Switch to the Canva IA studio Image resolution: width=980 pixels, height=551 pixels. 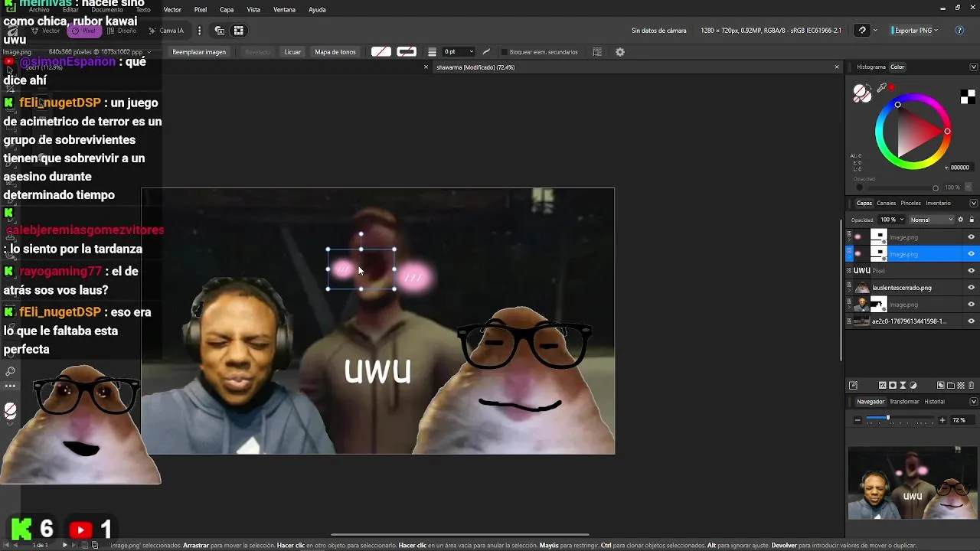tap(166, 31)
